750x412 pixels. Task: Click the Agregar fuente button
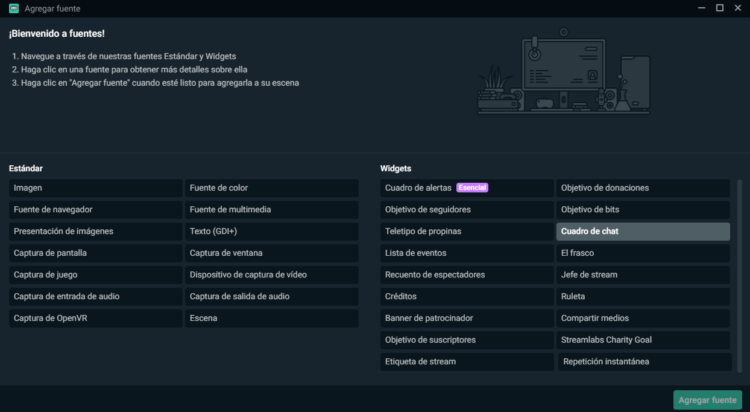coord(707,400)
